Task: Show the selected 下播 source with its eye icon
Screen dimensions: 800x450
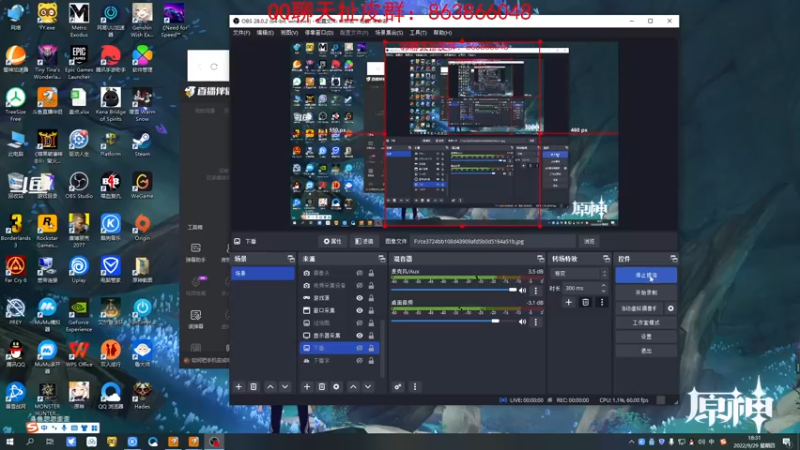Action: (360, 348)
